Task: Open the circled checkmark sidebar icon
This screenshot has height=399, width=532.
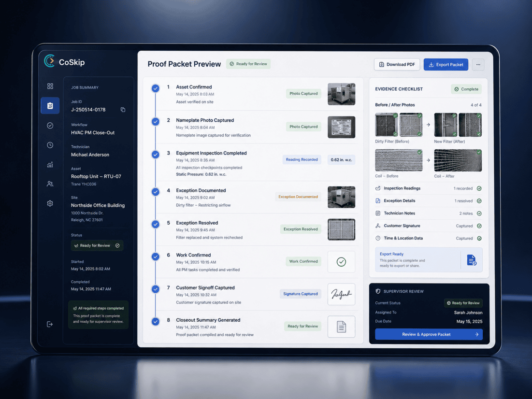Action: [x=50, y=126]
